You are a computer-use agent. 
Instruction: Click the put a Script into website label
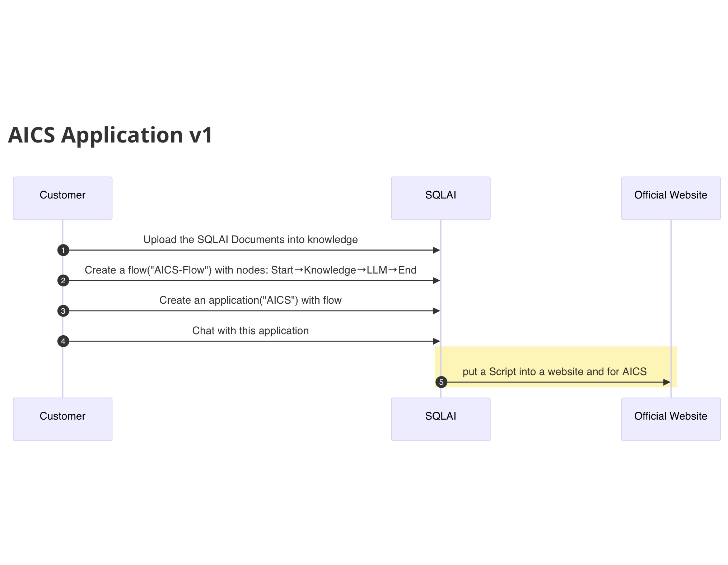pyautogui.click(x=555, y=372)
